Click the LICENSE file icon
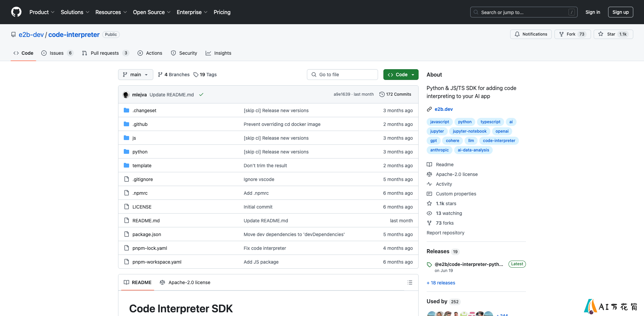 [x=126, y=207]
